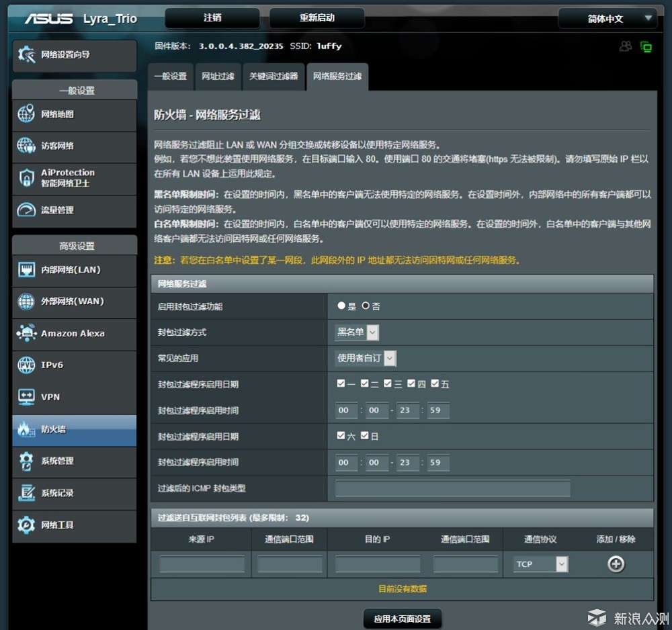Uncheck the 三 Wednesday checkbox

coord(388,384)
